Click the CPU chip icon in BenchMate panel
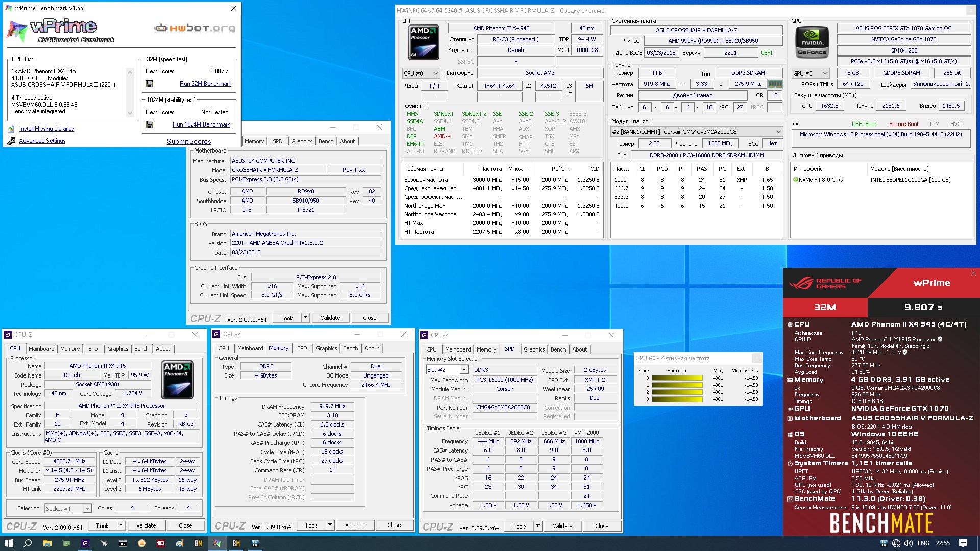The width and height of the screenshot is (980, 551). pos(790,324)
